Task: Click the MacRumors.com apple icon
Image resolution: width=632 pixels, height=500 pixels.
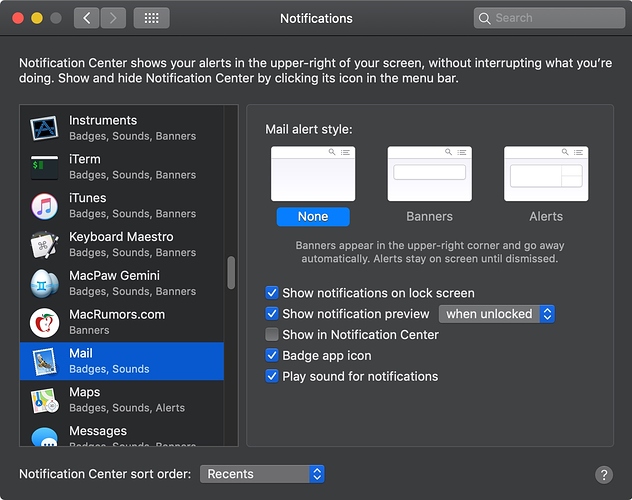Action: tap(44, 322)
